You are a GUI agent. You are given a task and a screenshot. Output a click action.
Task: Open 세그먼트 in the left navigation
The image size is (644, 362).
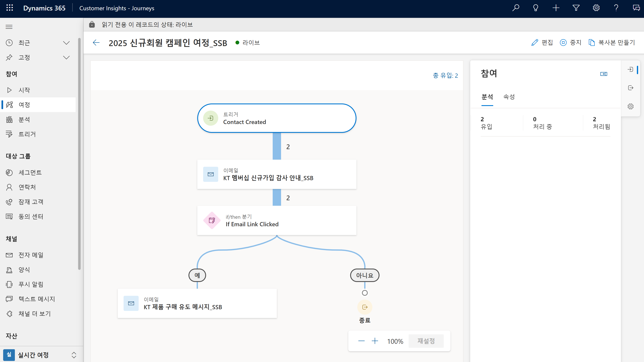pos(30,172)
